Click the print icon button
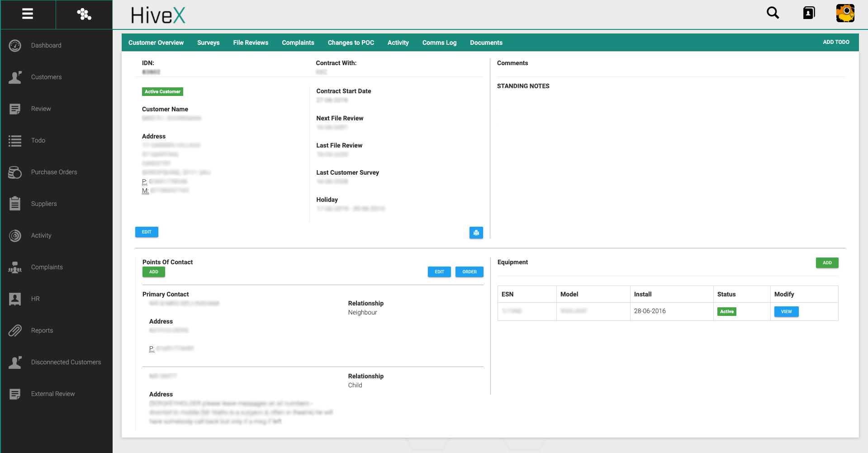 (476, 233)
